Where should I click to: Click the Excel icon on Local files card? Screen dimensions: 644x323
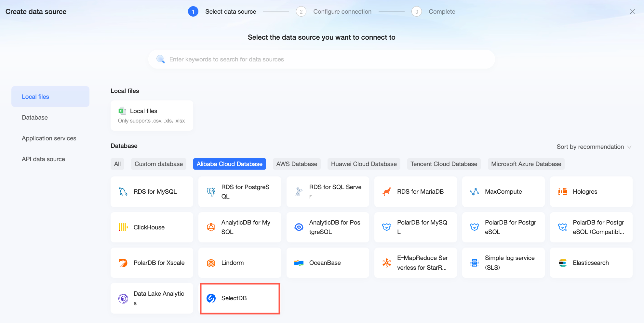click(122, 111)
